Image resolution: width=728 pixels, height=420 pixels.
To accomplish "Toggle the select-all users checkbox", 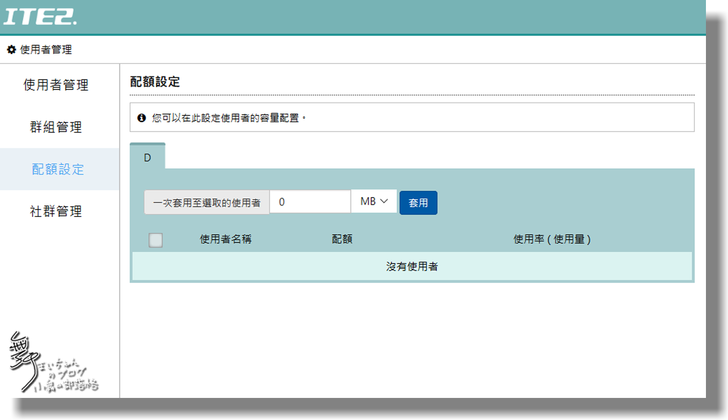I will (155, 240).
